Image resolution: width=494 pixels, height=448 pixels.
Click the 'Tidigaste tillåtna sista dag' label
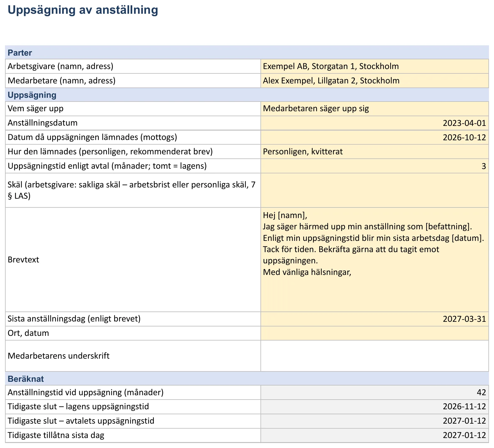click(56, 435)
